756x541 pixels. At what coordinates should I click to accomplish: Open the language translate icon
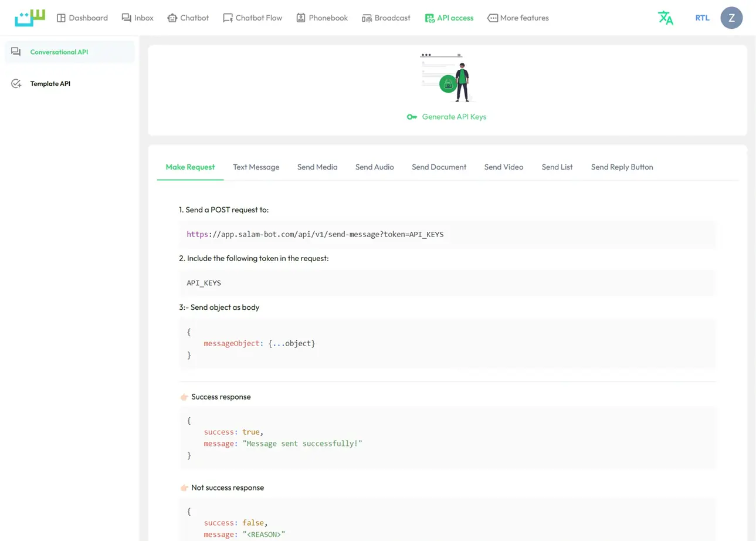click(666, 18)
